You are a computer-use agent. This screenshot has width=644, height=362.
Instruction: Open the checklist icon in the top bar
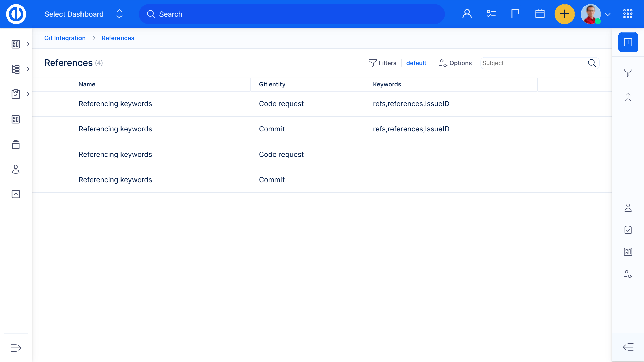[x=491, y=14]
